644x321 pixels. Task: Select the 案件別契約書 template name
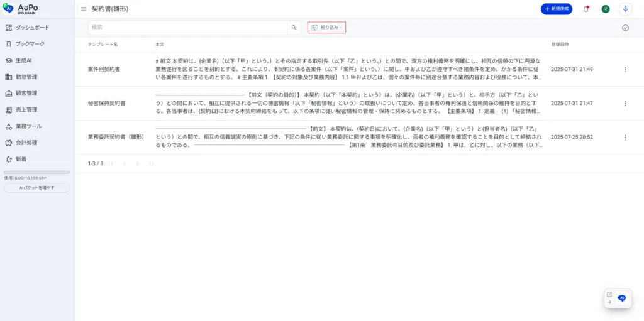pos(104,69)
